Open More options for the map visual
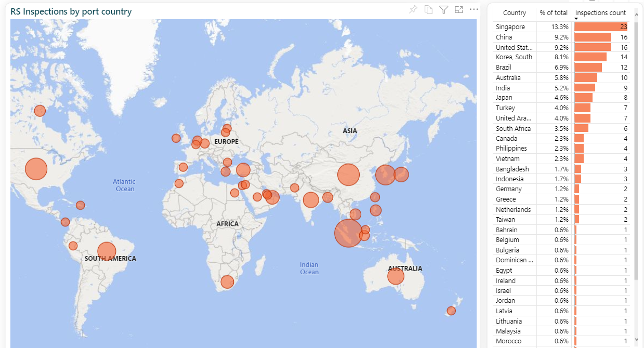 coord(474,9)
